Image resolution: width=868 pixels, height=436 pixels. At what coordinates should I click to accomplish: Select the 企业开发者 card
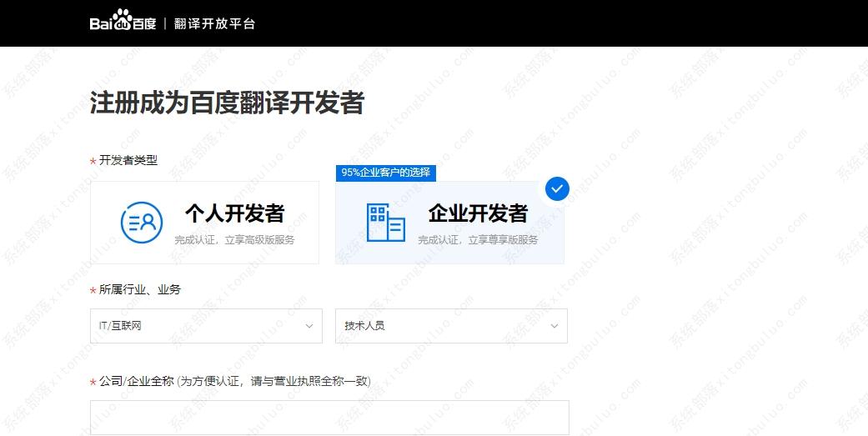(449, 223)
